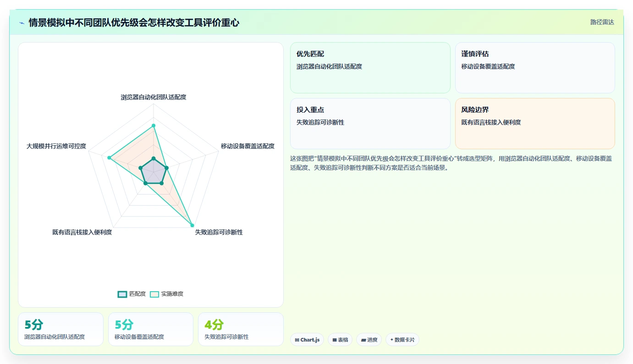Click the 实施难度 legend color box
633x364 pixels.
(x=154, y=294)
